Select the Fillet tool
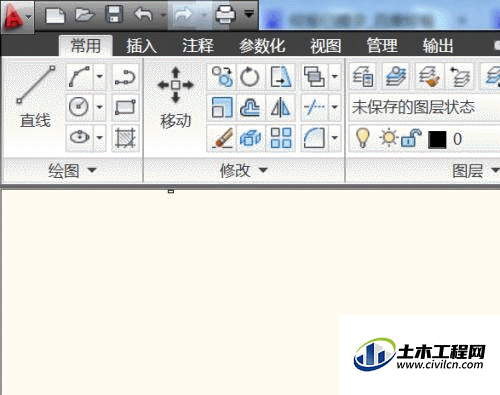500x395 pixels. tap(314, 138)
